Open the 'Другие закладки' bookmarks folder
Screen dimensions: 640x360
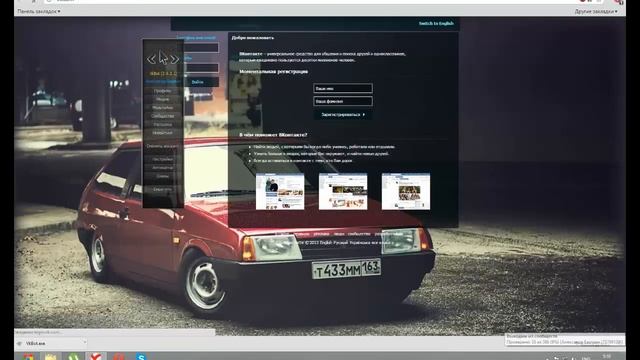click(596, 11)
